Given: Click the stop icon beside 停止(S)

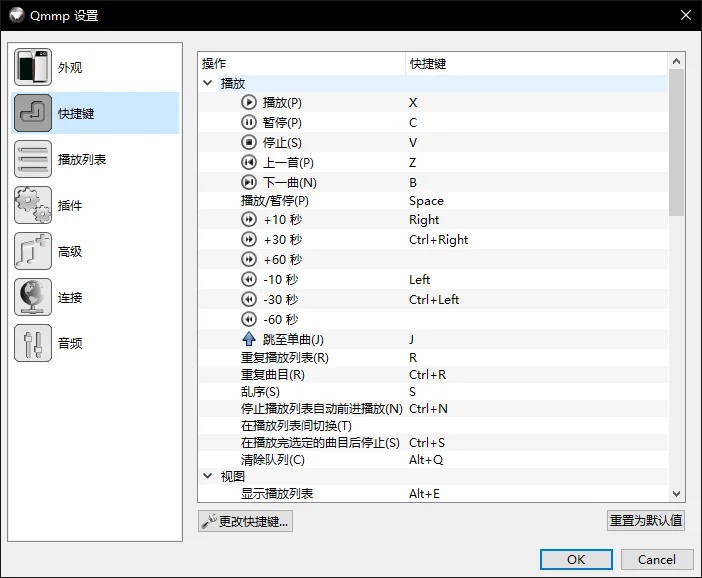Looking at the screenshot, I should pyautogui.click(x=249, y=142).
